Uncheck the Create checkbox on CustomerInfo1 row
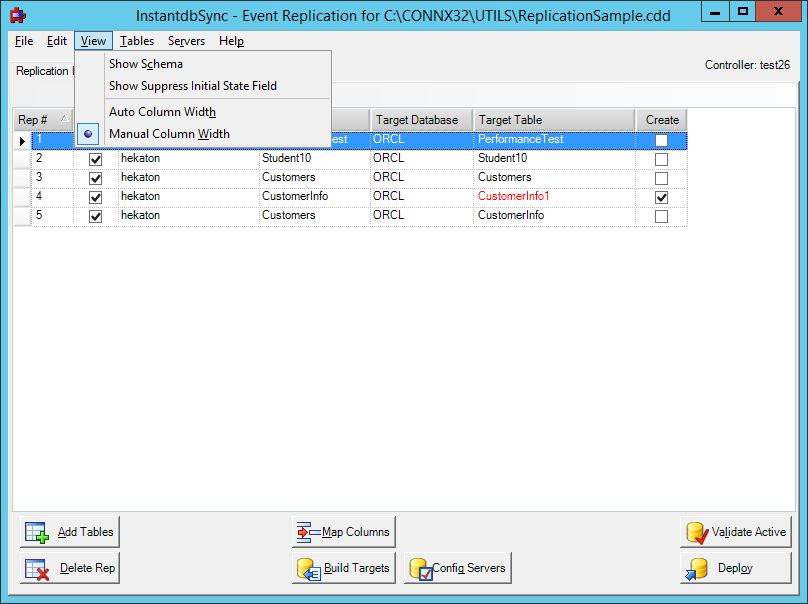Image resolution: width=808 pixels, height=604 pixels. pyautogui.click(x=661, y=196)
